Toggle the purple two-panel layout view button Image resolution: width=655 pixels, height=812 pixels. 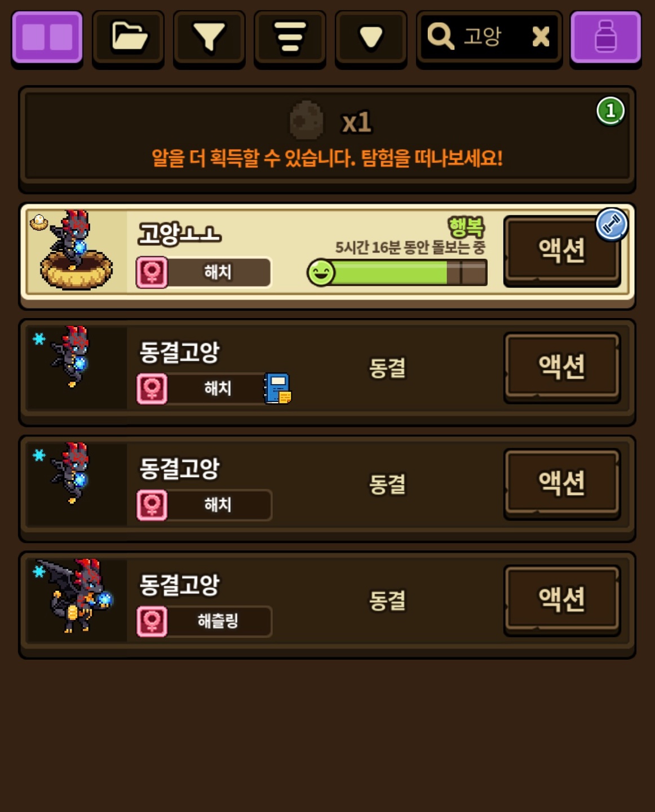click(x=47, y=37)
